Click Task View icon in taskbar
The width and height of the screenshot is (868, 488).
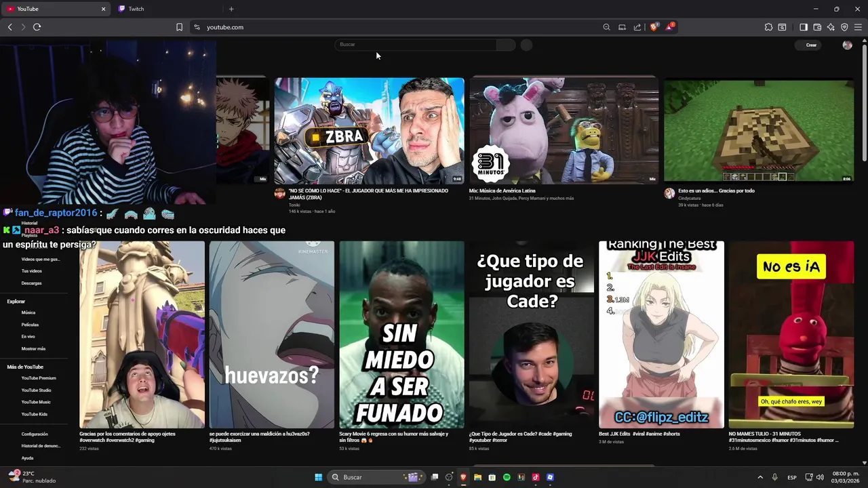pos(435,477)
